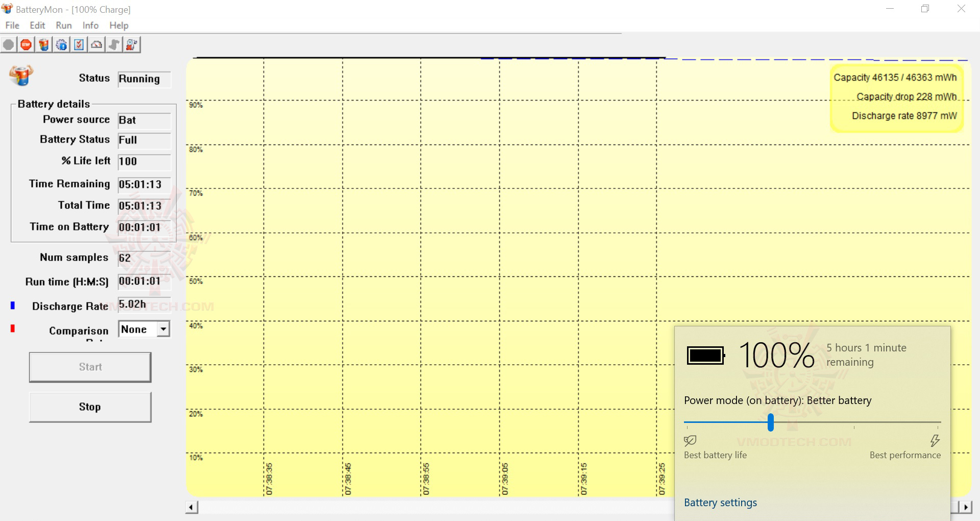Click the BatteryMon title bar app icon
This screenshot has width=980, height=521.
pyautogui.click(x=7, y=9)
